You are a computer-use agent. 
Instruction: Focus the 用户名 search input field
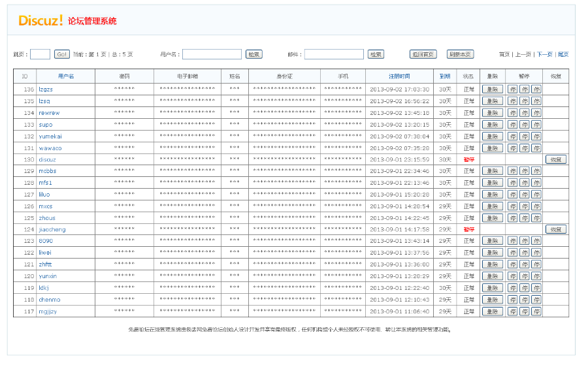tap(212, 54)
